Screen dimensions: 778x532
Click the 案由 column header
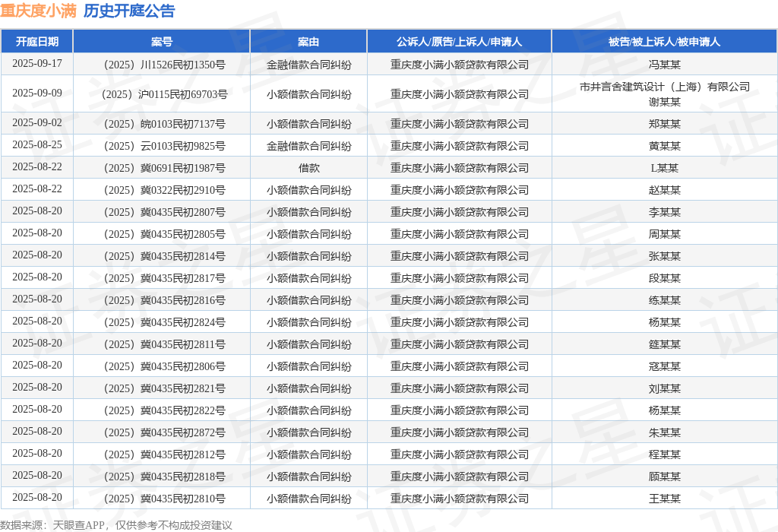click(308, 42)
